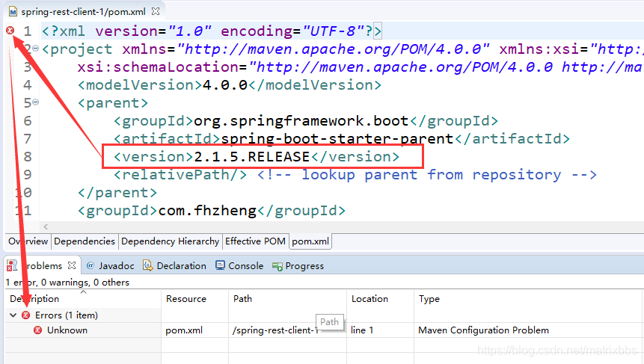Screen dimensions: 644x364
Task: Click the Console monitor icon
Action: tap(220, 265)
